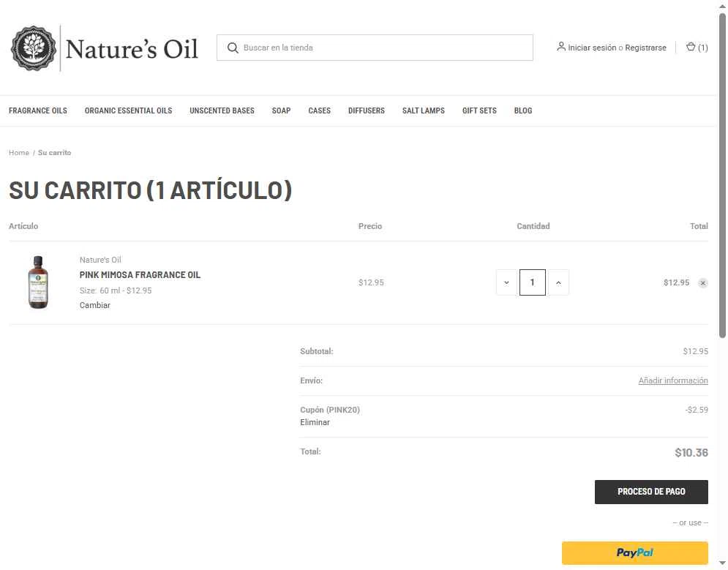Open Fragrance Oils menu
Image resolution: width=728 pixels, height=570 pixels.
(x=38, y=110)
